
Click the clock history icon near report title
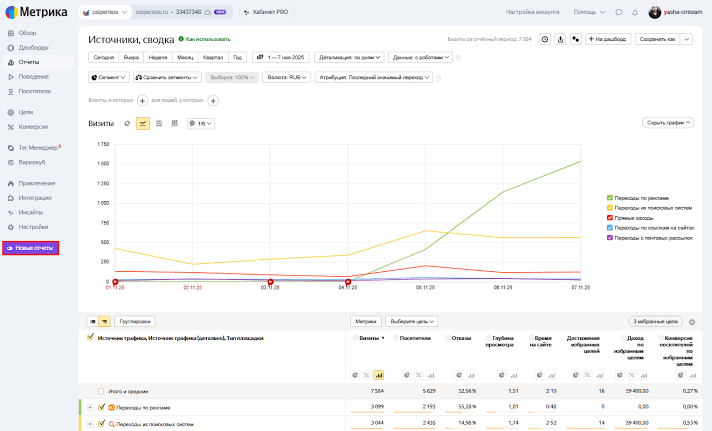point(545,39)
